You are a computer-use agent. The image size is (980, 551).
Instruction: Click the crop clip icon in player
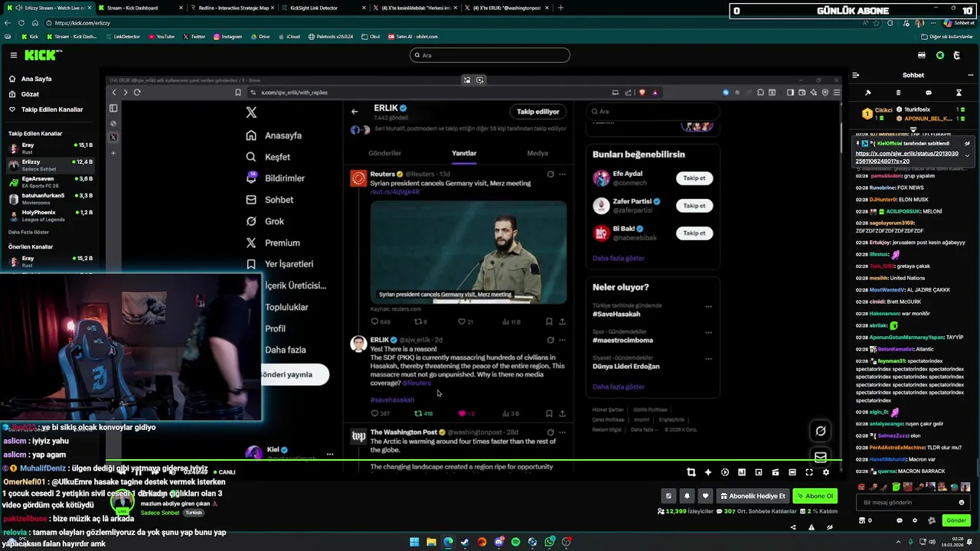[691, 472]
